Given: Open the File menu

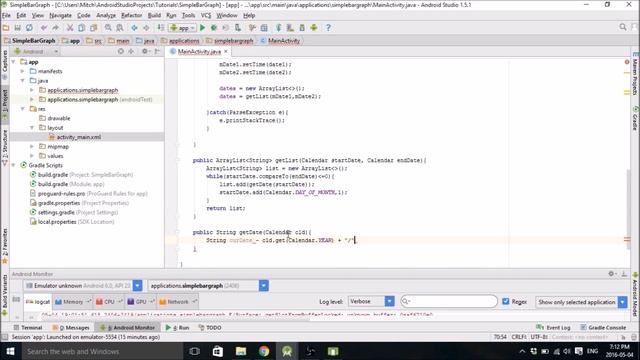Looking at the screenshot, I should coord(6,16).
